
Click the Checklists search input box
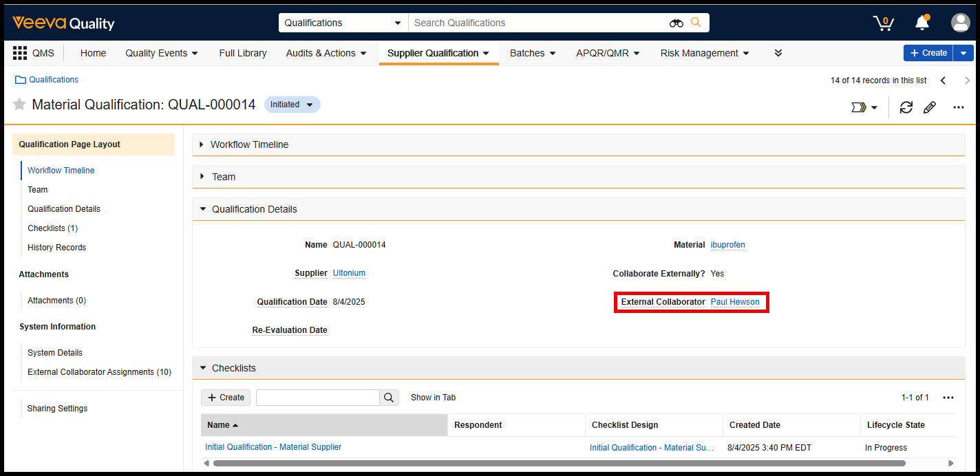[318, 398]
